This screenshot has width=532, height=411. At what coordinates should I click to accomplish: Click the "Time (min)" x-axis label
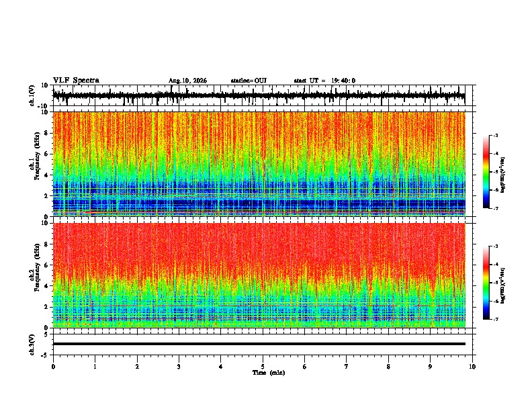(269, 373)
